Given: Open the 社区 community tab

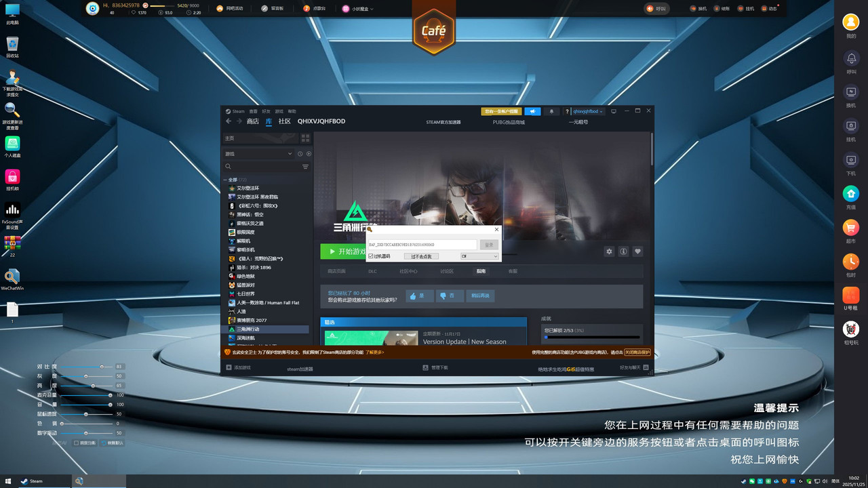Looking at the screenshot, I should pyautogui.click(x=285, y=121).
